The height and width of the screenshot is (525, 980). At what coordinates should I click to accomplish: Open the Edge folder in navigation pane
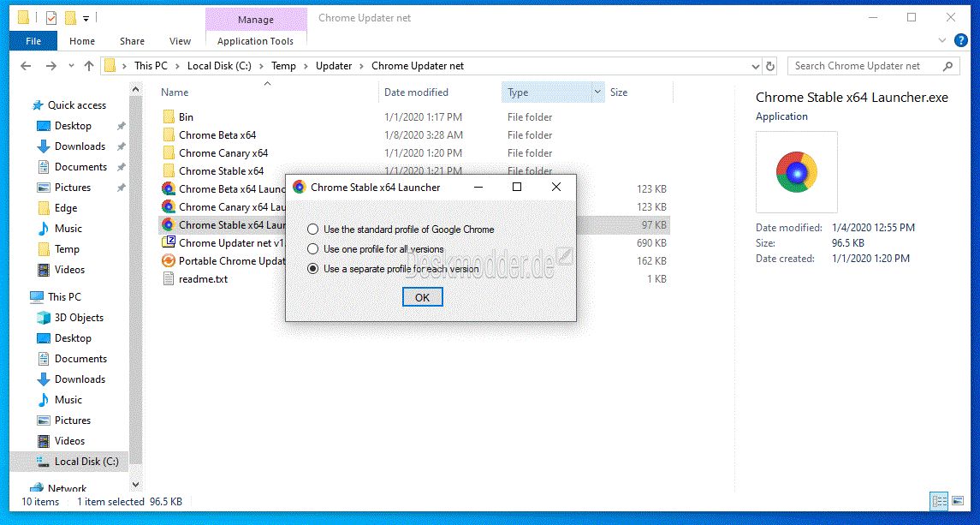(66, 208)
